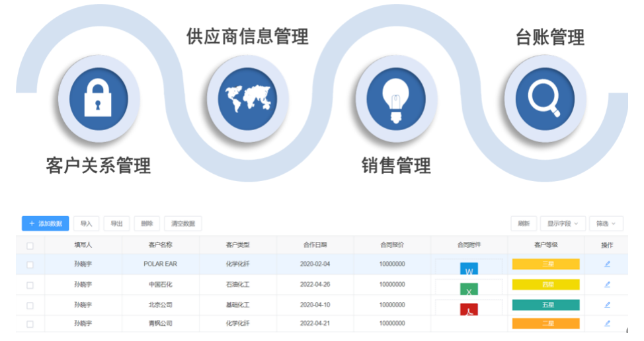The width and height of the screenshot is (644, 341).
Task: Click the teal 五星 customer level tag
Action: [545, 305]
